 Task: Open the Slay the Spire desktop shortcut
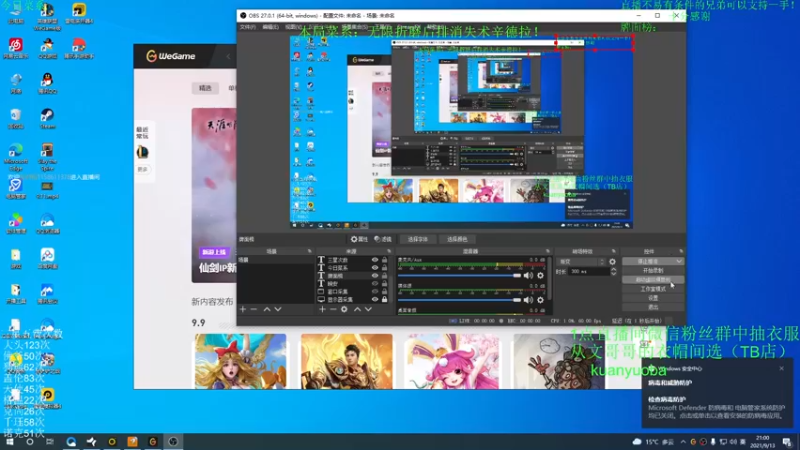pyautogui.click(x=47, y=157)
